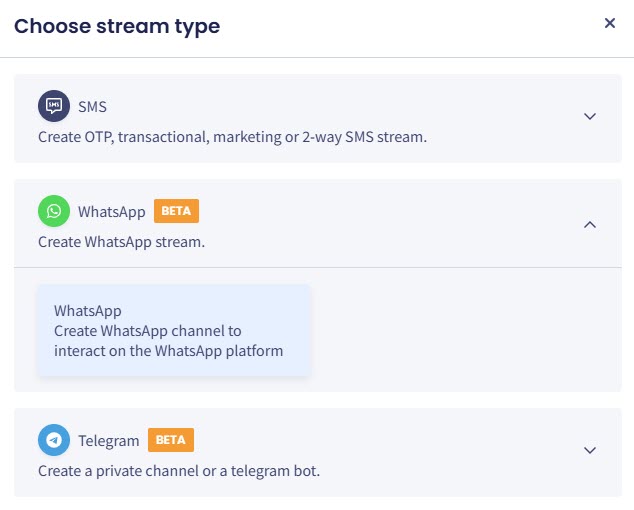
Task: Click 'Create WhatsApp stream.' description text
Action: 121,242
